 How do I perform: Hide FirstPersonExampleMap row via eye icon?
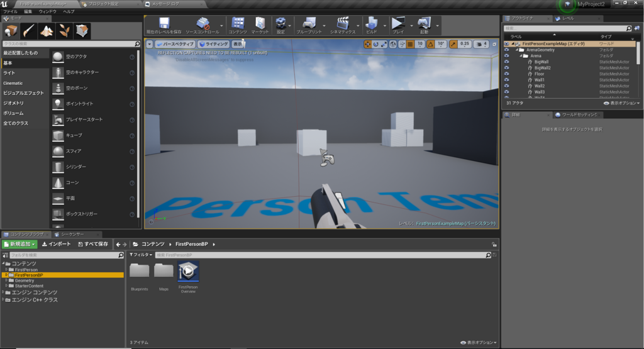(x=506, y=43)
